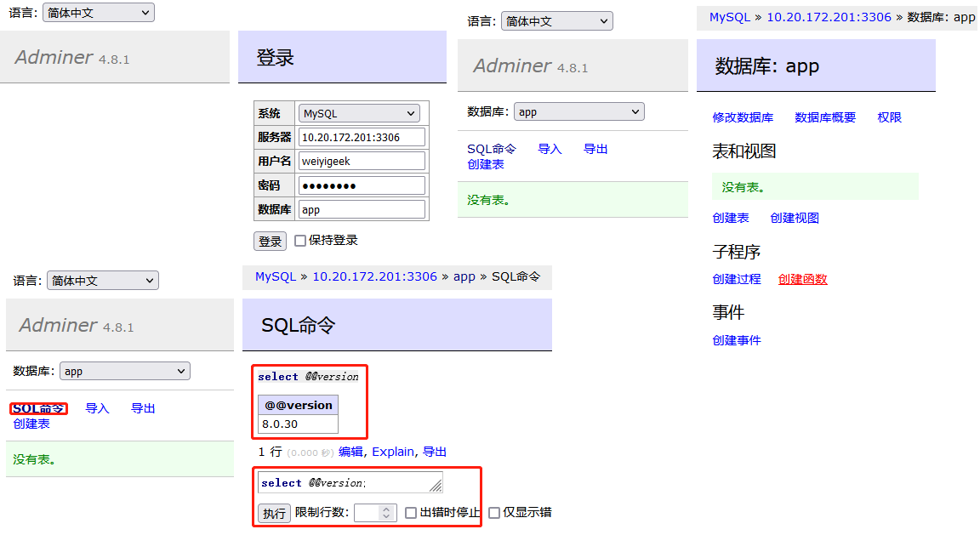Open the 权限 link
The image size is (980, 535).
tap(889, 117)
